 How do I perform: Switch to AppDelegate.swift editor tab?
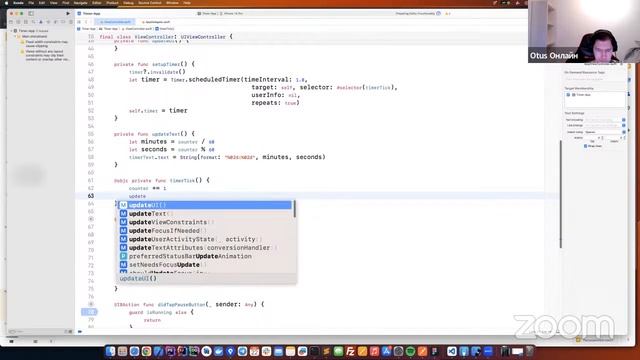(x=156, y=22)
